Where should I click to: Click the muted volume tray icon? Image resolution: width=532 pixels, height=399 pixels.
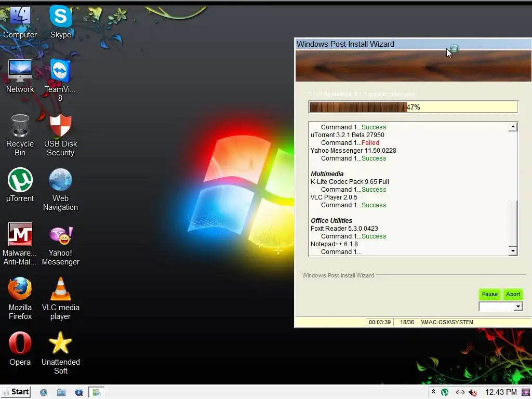tap(472, 393)
